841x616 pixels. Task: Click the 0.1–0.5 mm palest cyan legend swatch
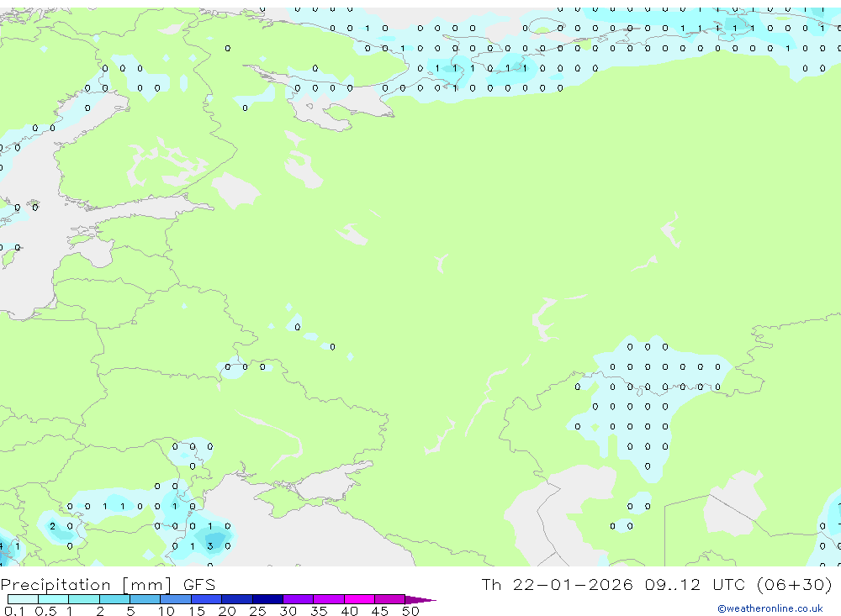point(23,599)
